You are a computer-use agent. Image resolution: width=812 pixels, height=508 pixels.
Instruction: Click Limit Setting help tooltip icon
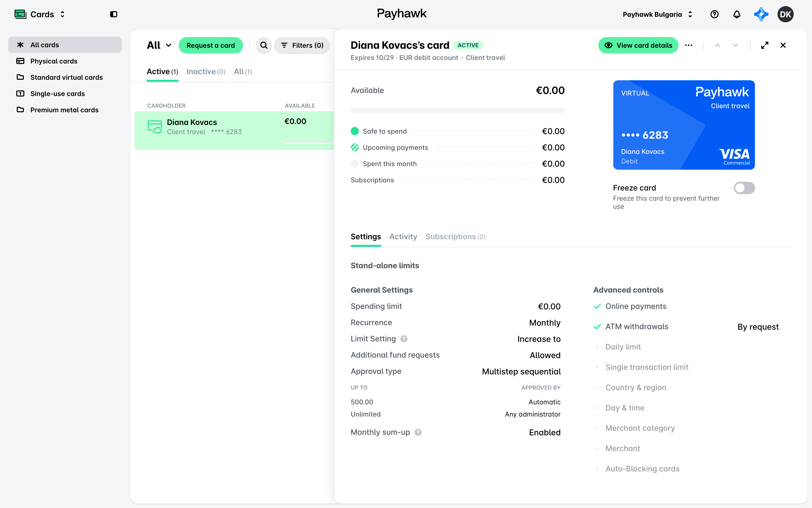[x=404, y=339]
